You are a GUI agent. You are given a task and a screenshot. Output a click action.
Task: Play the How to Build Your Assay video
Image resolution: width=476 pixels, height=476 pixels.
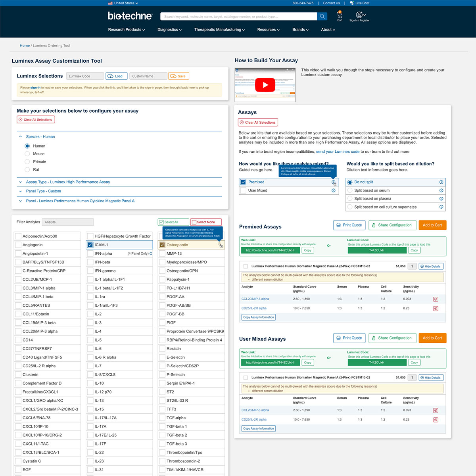click(x=265, y=84)
